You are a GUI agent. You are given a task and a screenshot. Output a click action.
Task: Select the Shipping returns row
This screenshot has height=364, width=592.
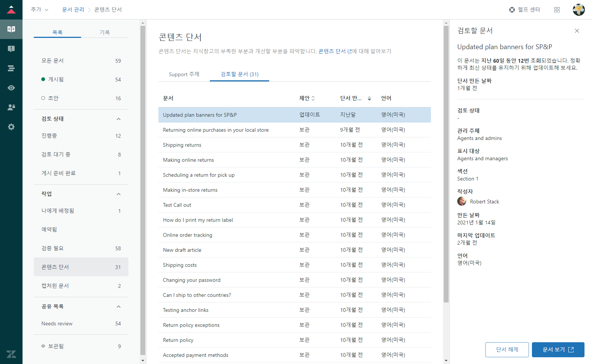tap(295, 145)
